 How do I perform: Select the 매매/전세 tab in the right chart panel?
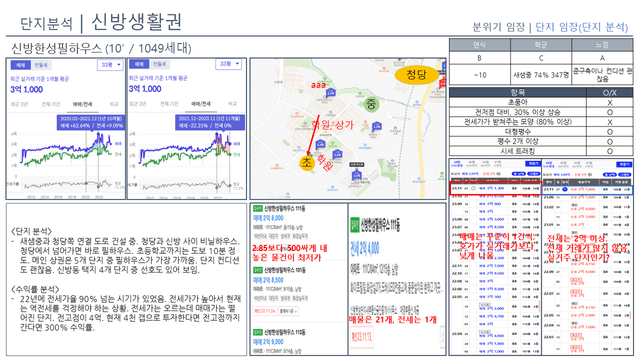coord(201,104)
